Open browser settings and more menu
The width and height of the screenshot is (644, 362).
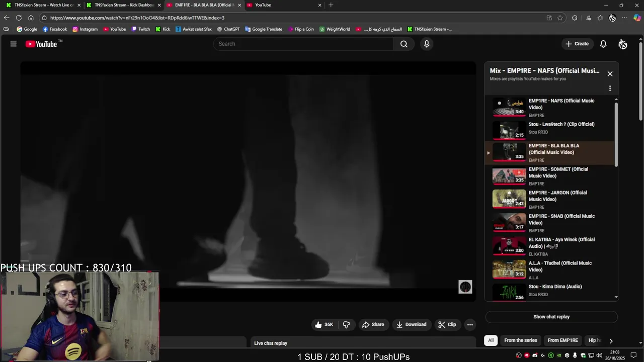(x=624, y=18)
